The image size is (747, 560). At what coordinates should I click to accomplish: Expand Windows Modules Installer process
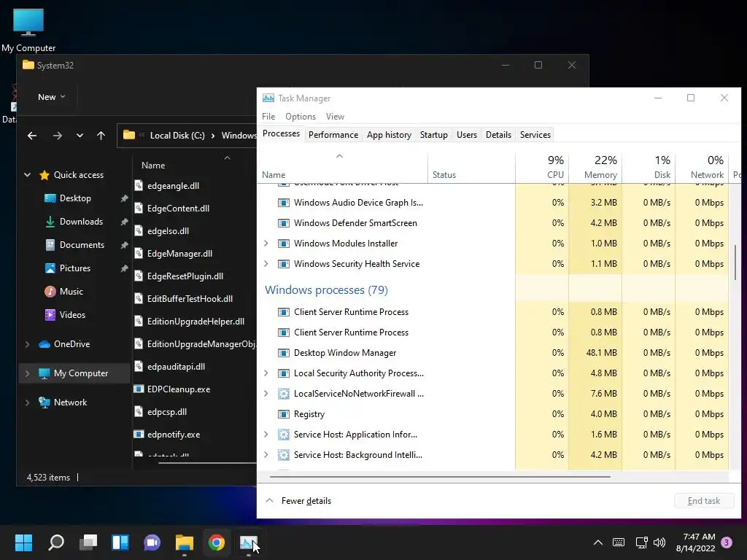[x=266, y=244]
